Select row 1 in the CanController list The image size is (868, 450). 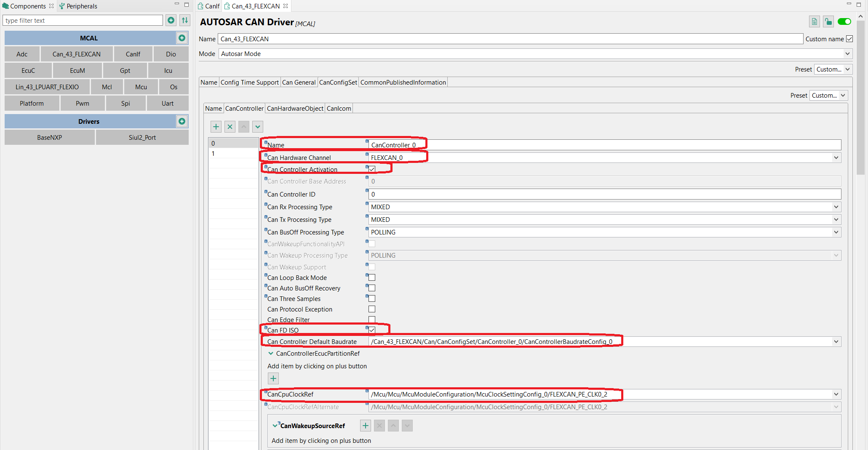pos(233,154)
